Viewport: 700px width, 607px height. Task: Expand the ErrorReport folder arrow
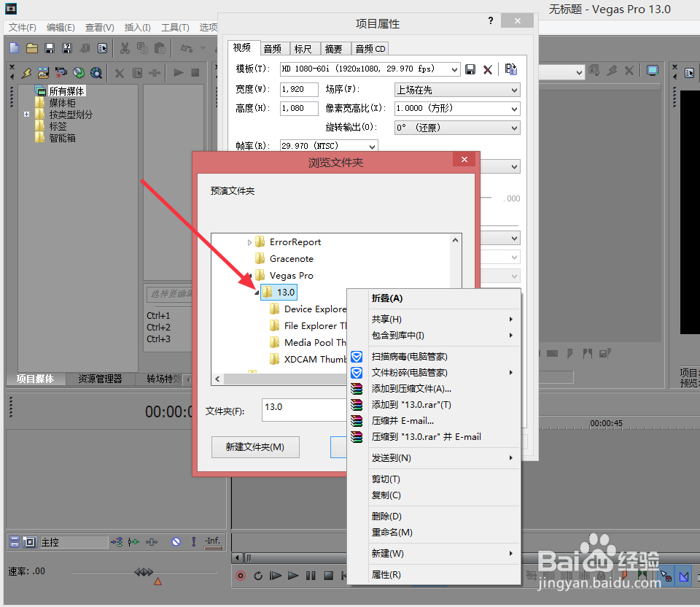(x=249, y=242)
